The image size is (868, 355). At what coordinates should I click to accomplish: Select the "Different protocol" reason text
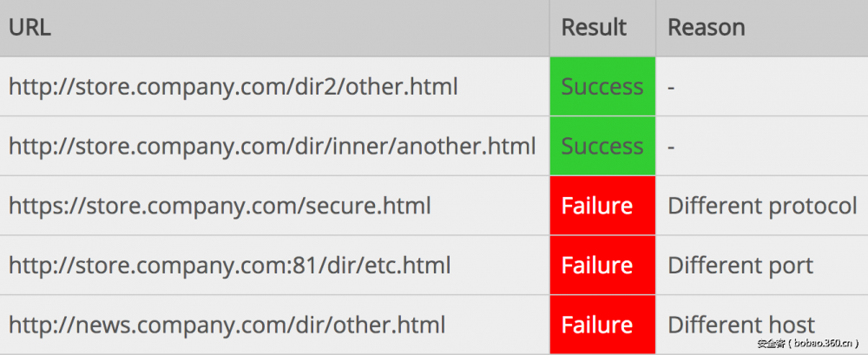tap(762, 206)
